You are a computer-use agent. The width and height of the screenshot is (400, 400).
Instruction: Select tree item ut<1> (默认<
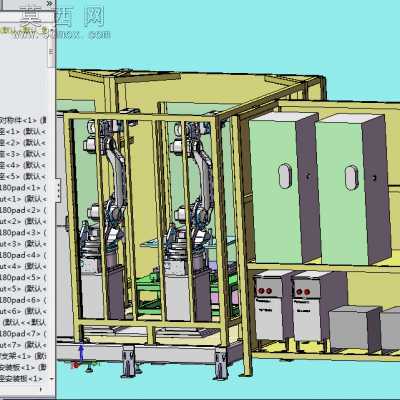coord(23,199)
